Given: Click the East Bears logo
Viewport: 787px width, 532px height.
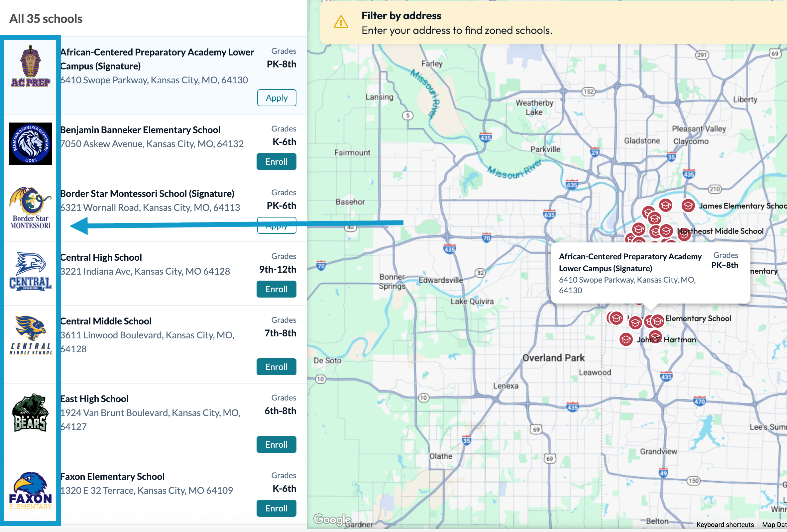Looking at the screenshot, I should tap(31, 412).
